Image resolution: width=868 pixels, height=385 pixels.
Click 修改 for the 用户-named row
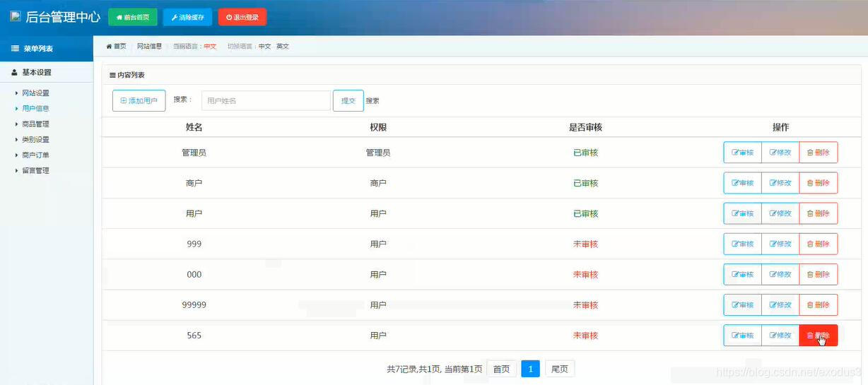780,213
